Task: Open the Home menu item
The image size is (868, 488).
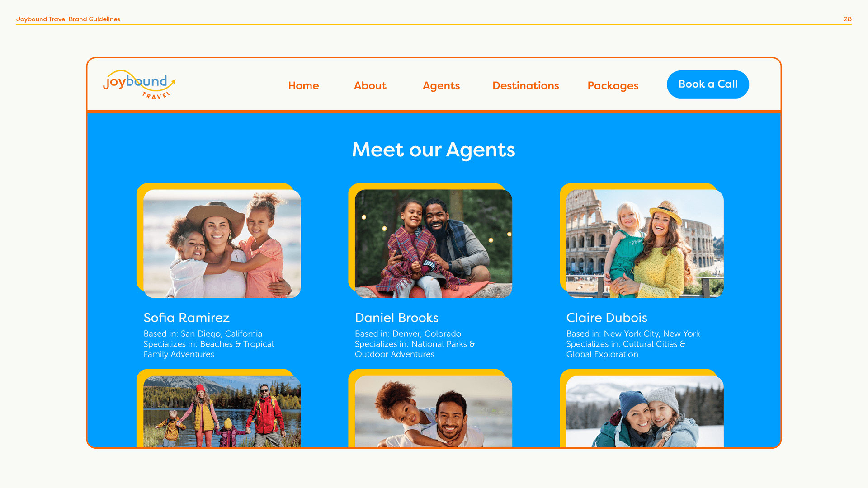Action: pyautogui.click(x=303, y=85)
